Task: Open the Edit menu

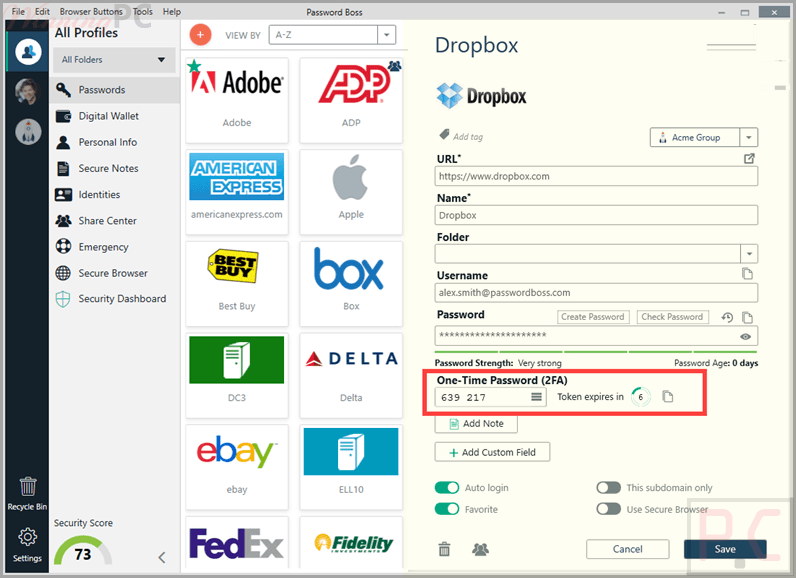Action: click(x=42, y=11)
